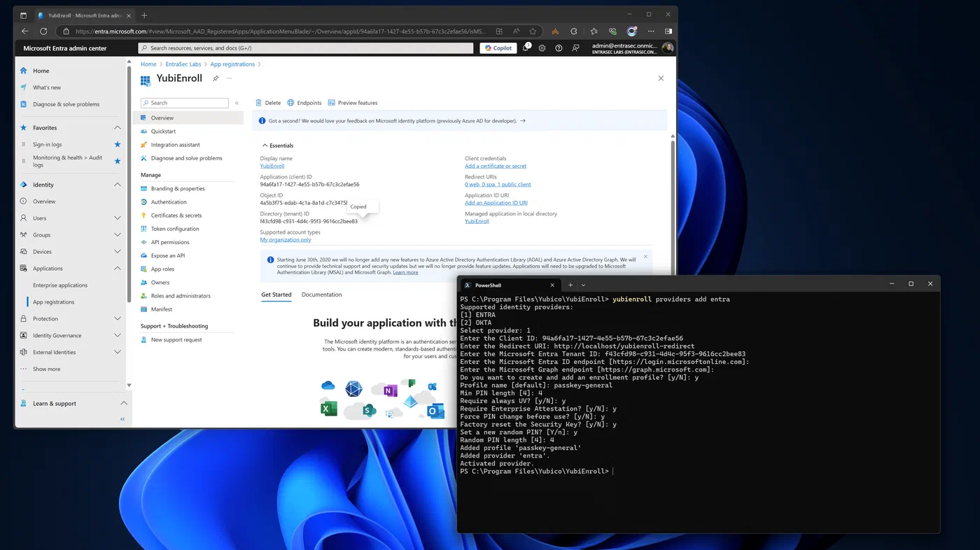The width and height of the screenshot is (980, 550).
Task: Follow the 'Add a certificate or secret' link
Action: pos(496,166)
